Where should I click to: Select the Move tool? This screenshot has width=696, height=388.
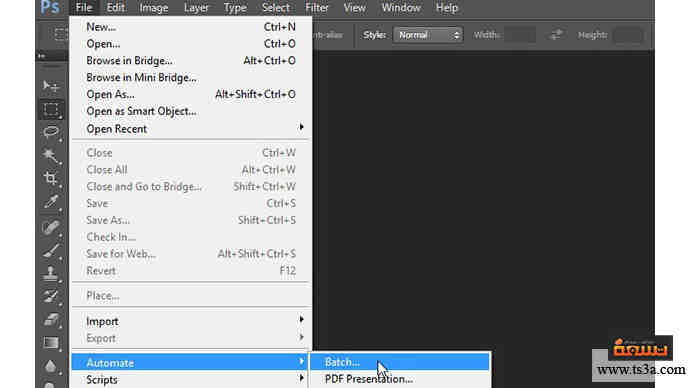pyautogui.click(x=51, y=86)
